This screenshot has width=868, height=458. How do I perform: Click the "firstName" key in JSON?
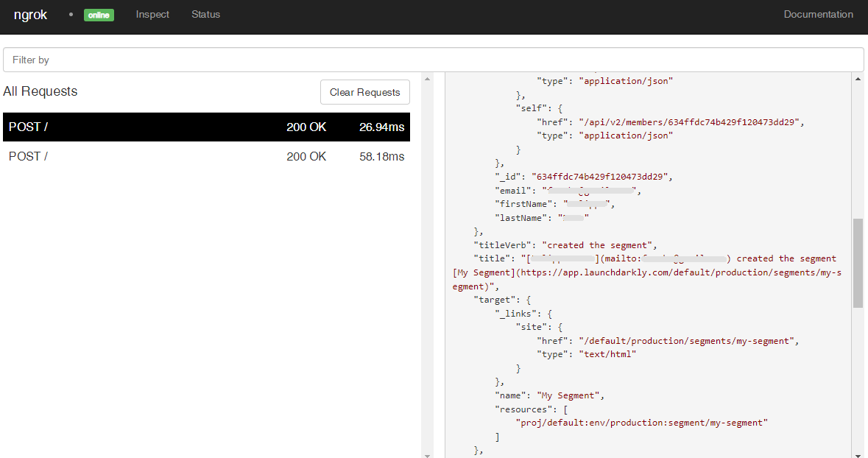[523, 205]
